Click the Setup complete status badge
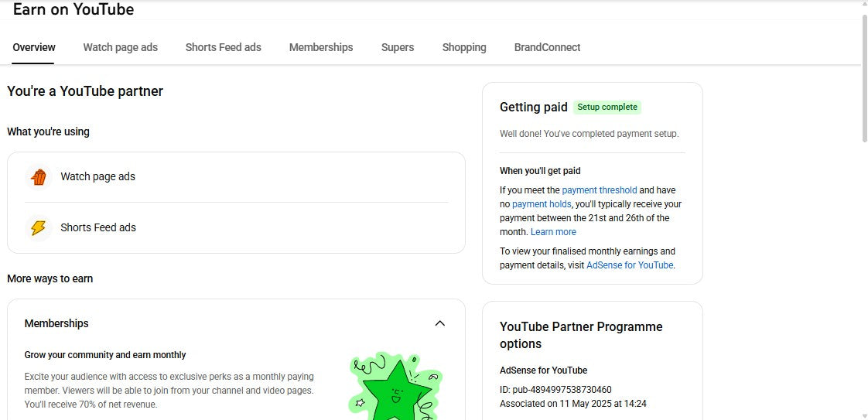Viewport: 868px width, 420px height. click(x=607, y=108)
